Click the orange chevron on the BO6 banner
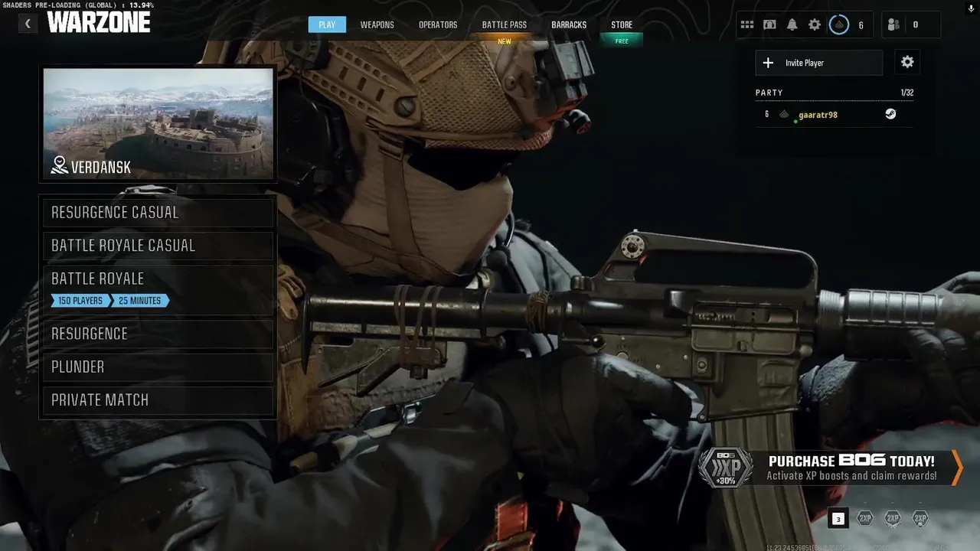 (x=957, y=468)
